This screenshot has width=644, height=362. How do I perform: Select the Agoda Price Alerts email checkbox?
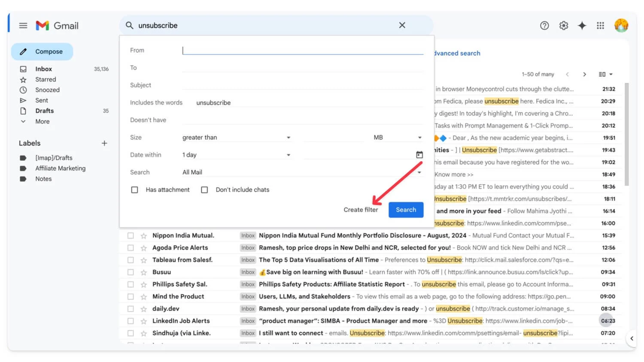(x=131, y=248)
